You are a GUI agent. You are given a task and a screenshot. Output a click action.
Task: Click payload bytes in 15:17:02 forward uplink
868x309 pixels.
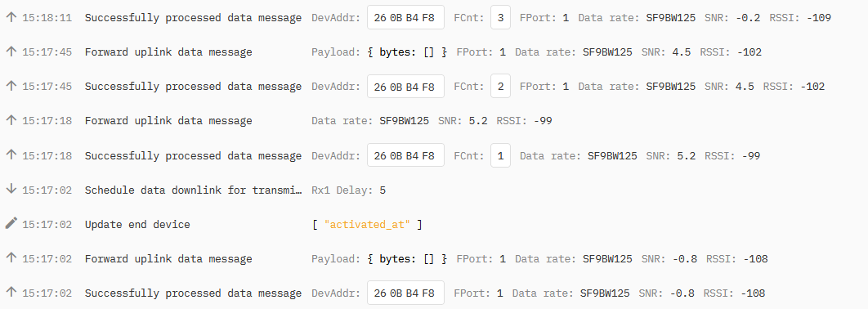[407, 258]
